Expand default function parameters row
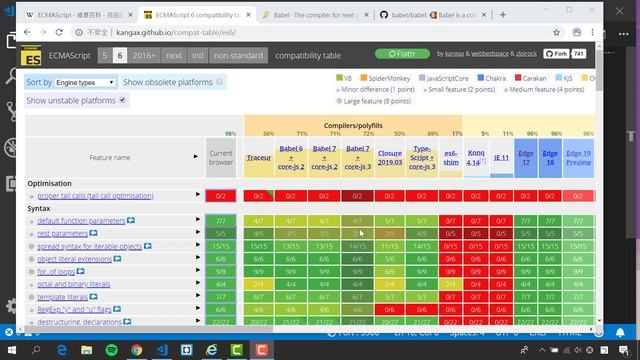This screenshot has height=360, width=640. [198, 219]
